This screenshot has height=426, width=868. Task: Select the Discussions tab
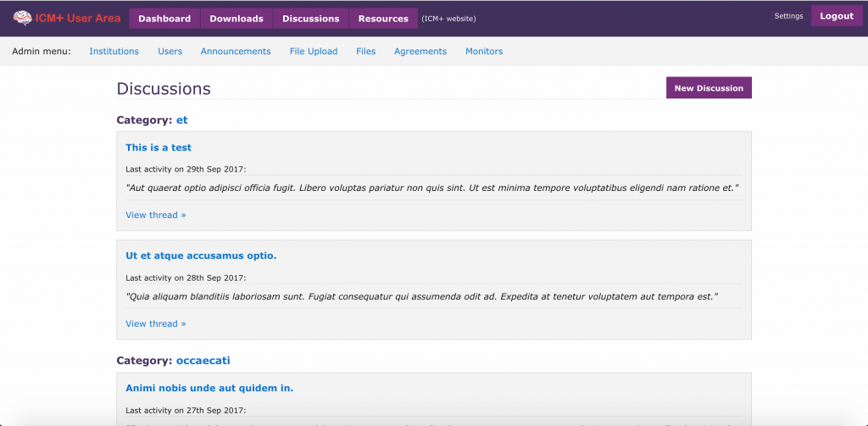[310, 18]
